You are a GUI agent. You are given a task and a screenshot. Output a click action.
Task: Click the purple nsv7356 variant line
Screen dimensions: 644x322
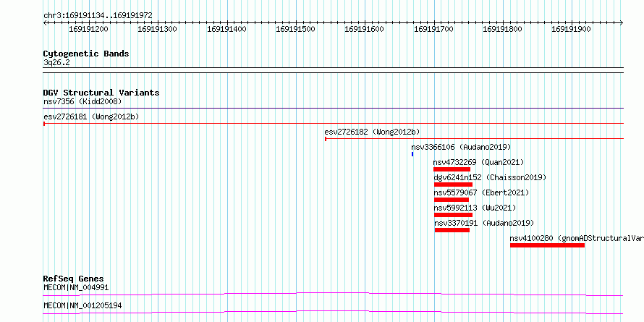point(334,109)
